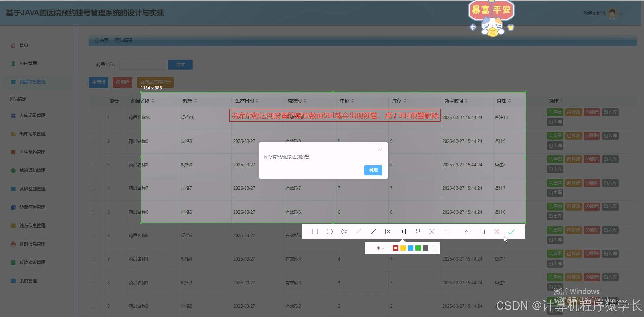Screen dimensions: 644x317
Task: Check the checkbox for row 药品名称3
Action: [93, 283]
